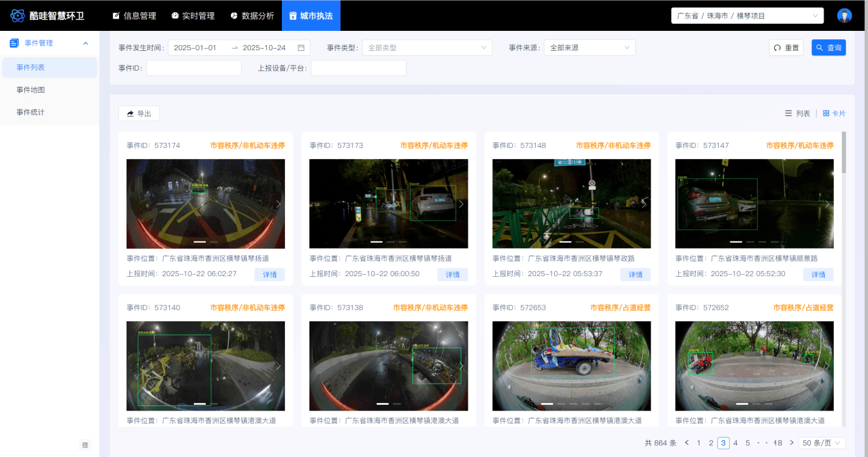Image resolution: width=868 pixels, height=457 pixels.
Task: Open the 事件类型 dropdown
Action: (427, 48)
